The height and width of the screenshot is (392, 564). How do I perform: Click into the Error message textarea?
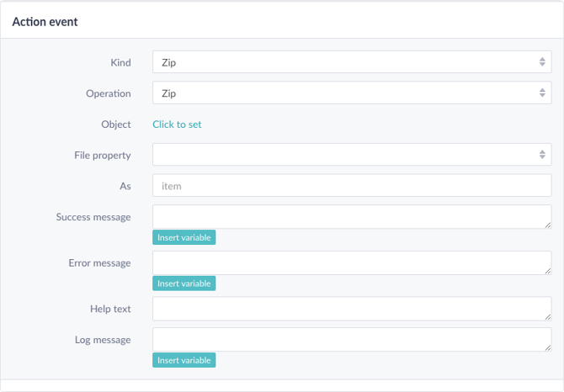click(352, 262)
